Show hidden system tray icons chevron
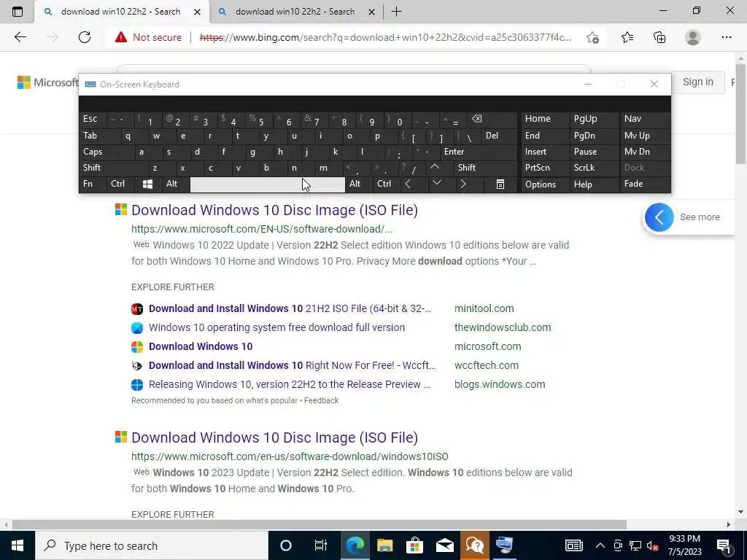The image size is (747, 560). point(600,545)
